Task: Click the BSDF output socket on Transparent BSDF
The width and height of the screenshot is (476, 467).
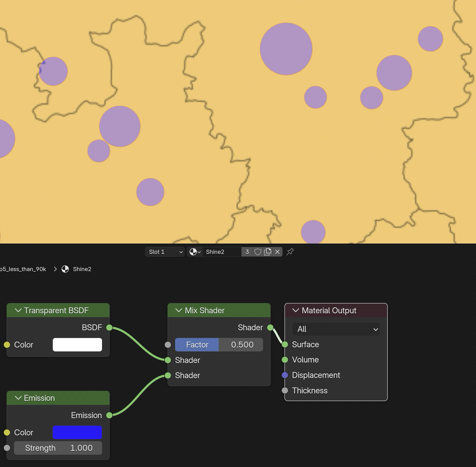Action: pos(109,327)
